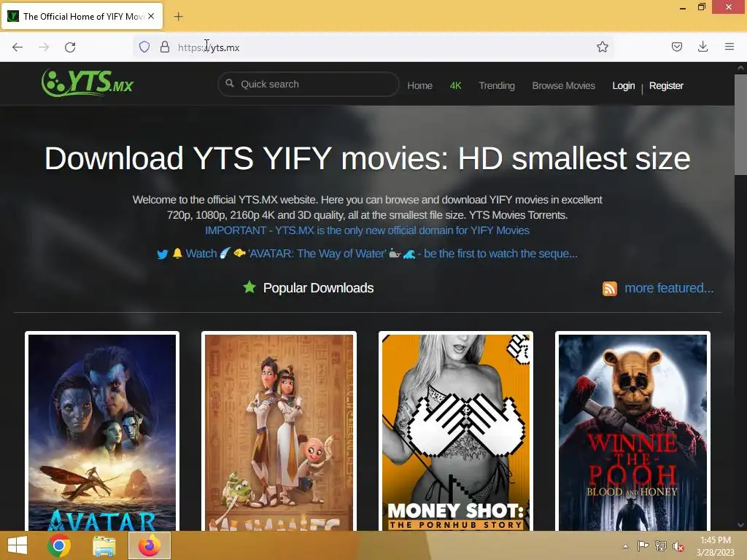Click the muted volume tray icon

coord(678,546)
